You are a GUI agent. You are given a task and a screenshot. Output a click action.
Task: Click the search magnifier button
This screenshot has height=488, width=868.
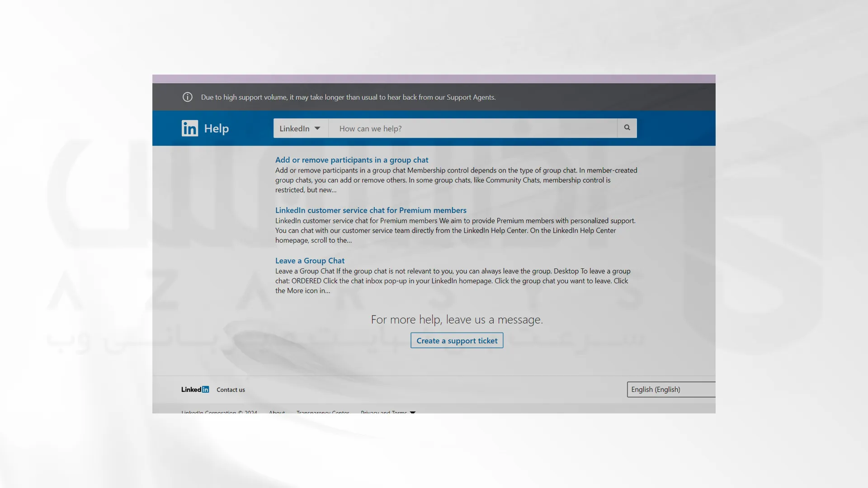click(627, 128)
